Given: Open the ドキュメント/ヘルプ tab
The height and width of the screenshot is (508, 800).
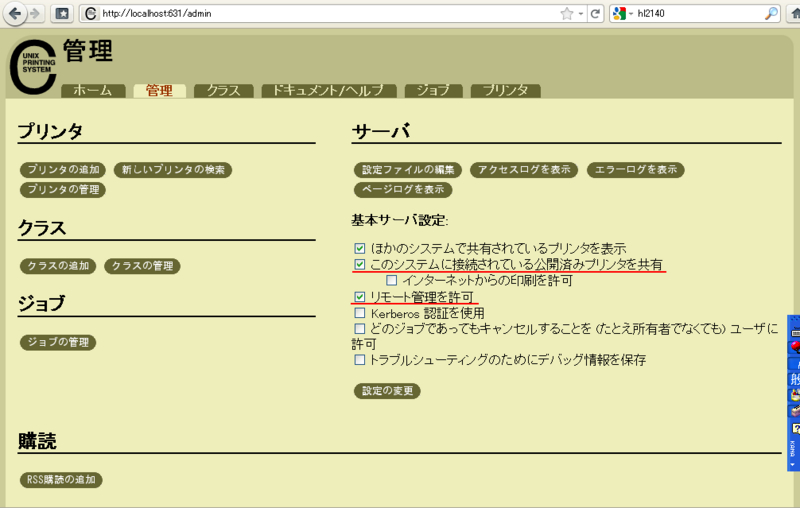Looking at the screenshot, I should 329,91.
